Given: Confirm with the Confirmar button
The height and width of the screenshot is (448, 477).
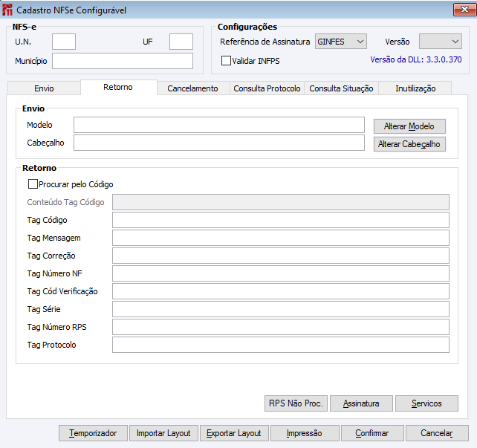Looking at the screenshot, I should point(372,433).
